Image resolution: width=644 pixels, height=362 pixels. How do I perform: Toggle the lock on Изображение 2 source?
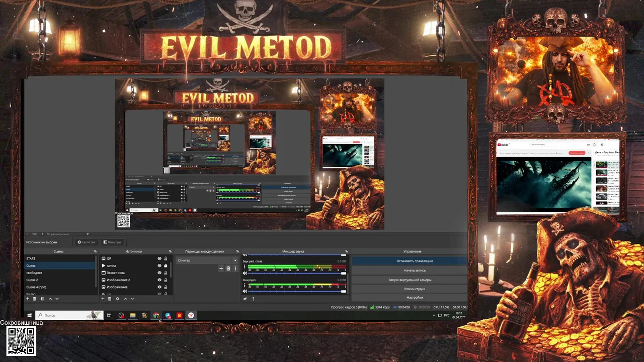pyautogui.click(x=166, y=280)
